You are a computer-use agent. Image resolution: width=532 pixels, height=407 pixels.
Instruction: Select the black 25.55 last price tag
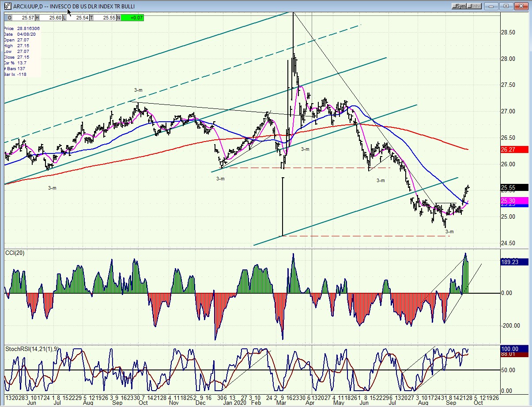[x=514, y=187]
